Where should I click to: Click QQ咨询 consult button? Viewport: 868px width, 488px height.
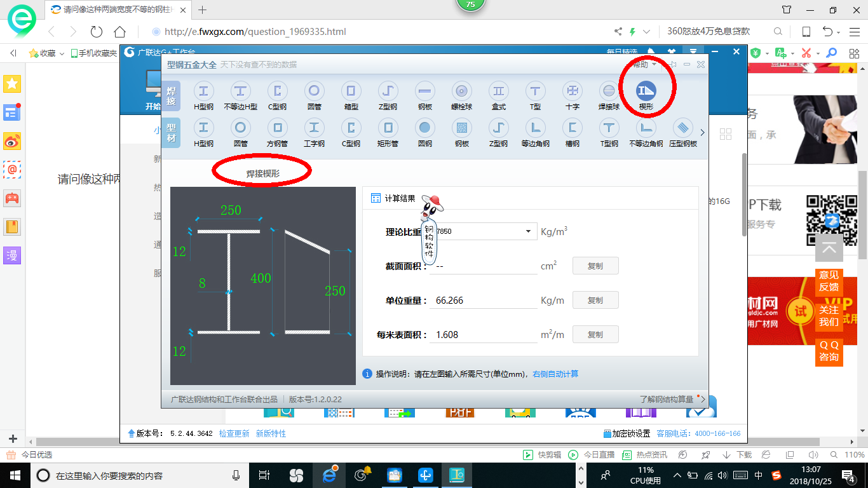[x=829, y=351]
